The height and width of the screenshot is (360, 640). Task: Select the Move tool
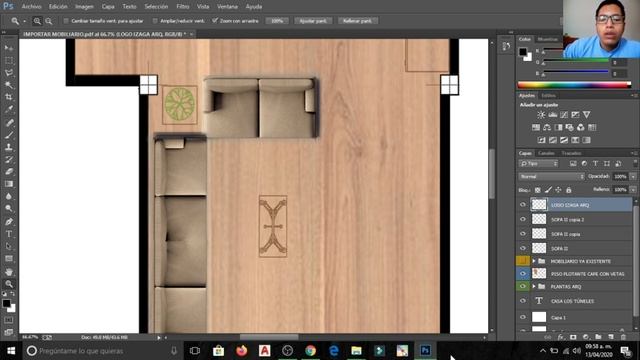click(9, 48)
